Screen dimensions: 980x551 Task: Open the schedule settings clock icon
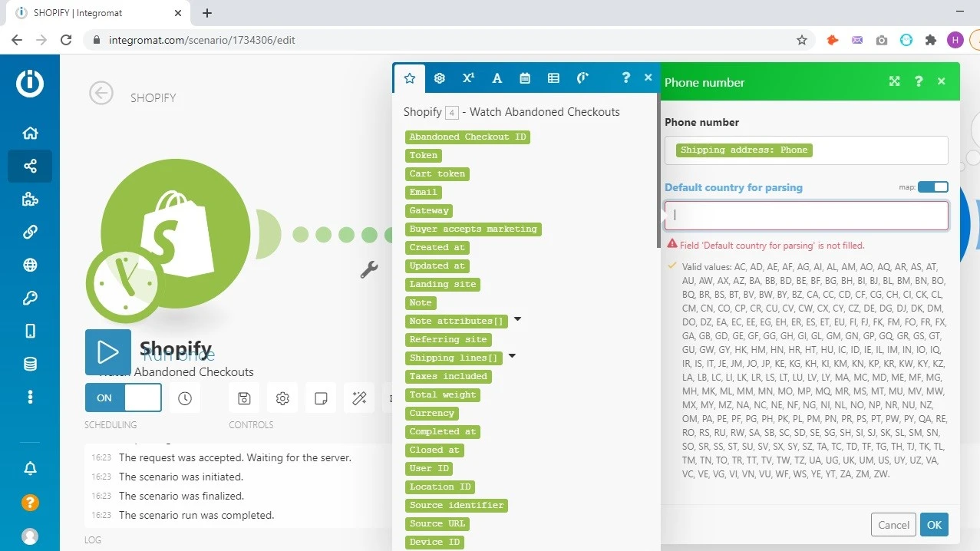tap(184, 398)
